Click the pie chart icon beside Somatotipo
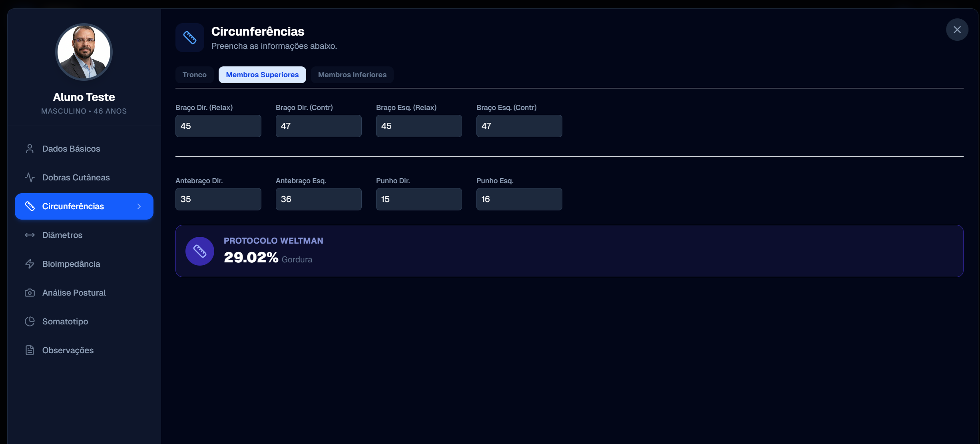This screenshot has width=980, height=444. [x=30, y=322]
